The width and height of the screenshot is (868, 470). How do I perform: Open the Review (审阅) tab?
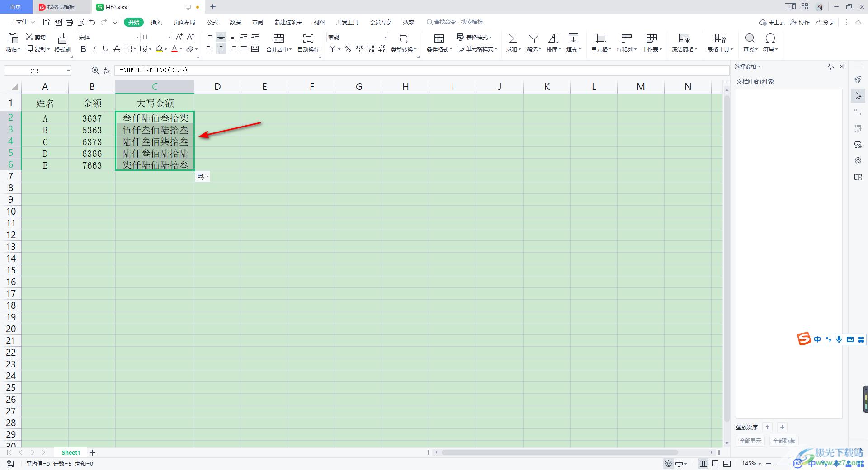(258, 22)
